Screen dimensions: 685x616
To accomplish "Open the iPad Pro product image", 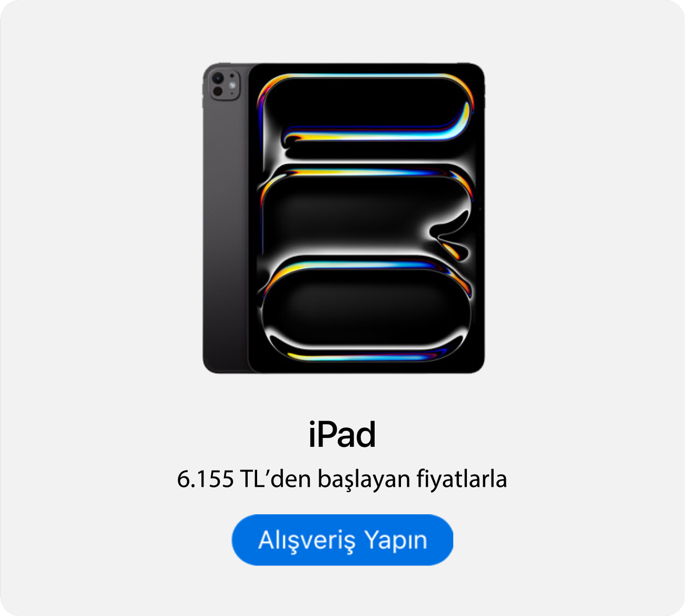I will point(344,218).
